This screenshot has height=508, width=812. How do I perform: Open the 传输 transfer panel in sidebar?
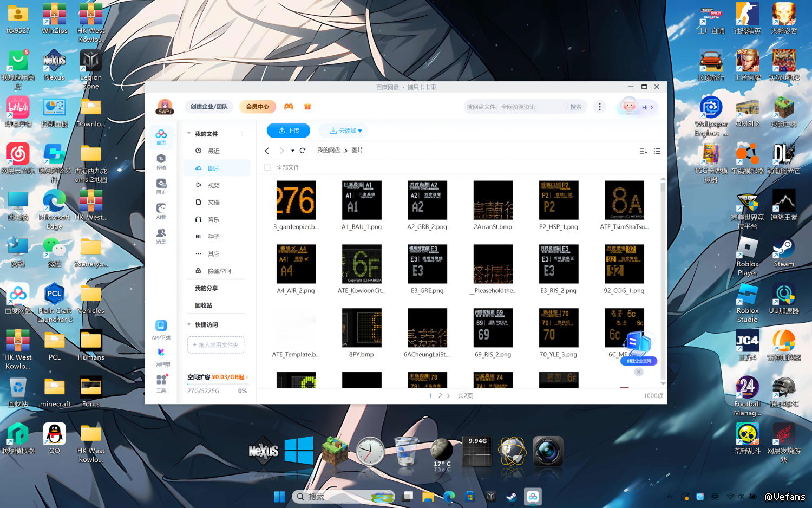161,161
